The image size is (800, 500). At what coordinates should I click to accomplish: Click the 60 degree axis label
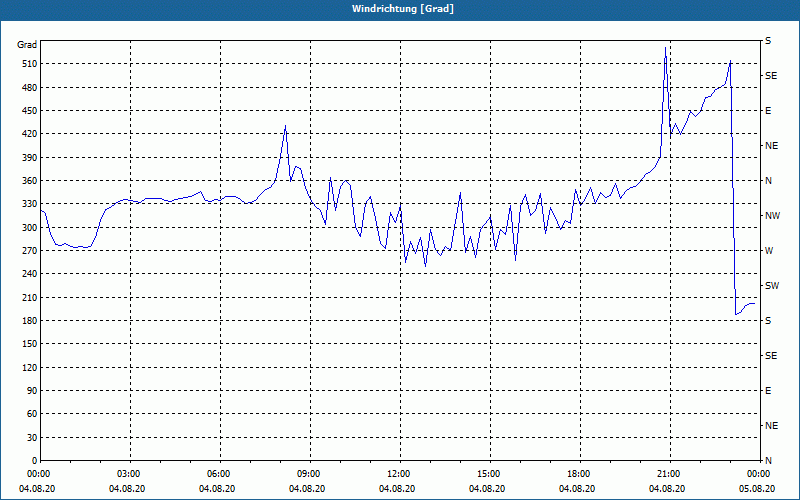point(31,414)
